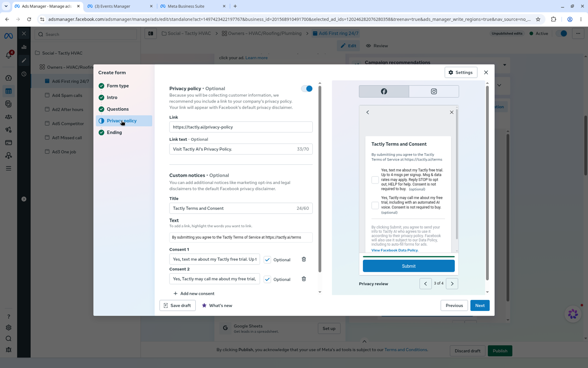Image resolution: width=588 pixels, height=368 pixels.
Task: Open the Ending step
Action: [124, 132]
